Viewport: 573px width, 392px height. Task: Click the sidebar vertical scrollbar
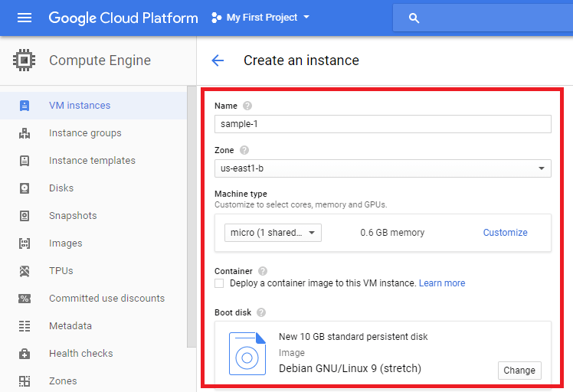[192, 216]
